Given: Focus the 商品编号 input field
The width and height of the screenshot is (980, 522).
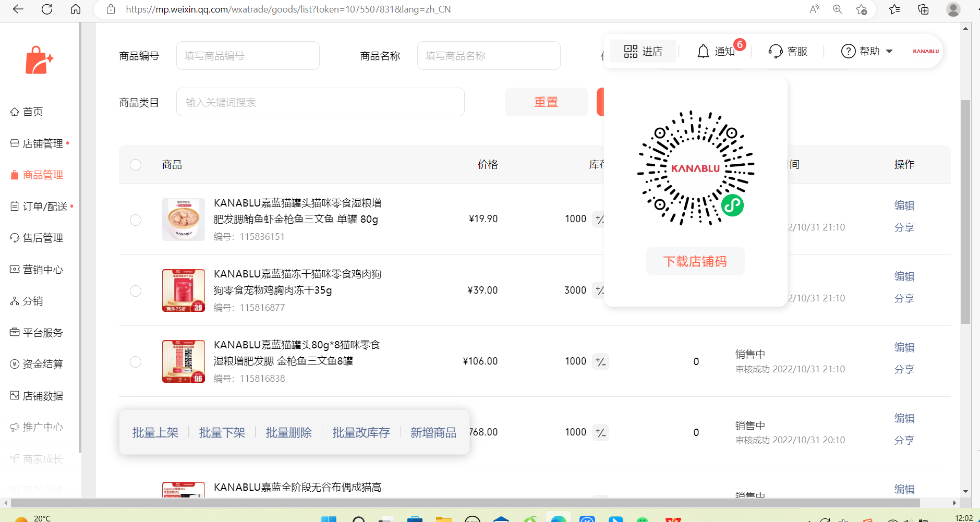Looking at the screenshot, I should pyautogui.click(x=248, y=56).
